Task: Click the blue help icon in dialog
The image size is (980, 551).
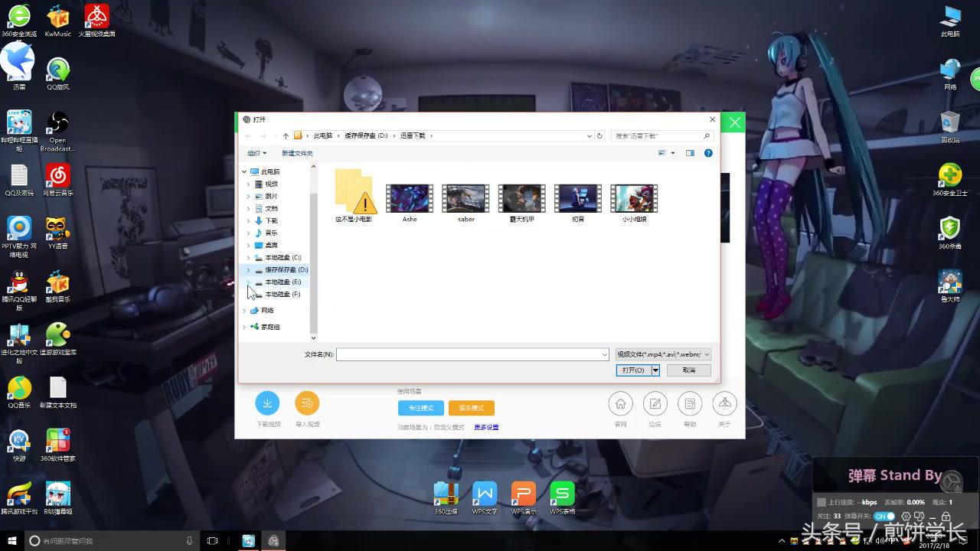Action: 708,153
